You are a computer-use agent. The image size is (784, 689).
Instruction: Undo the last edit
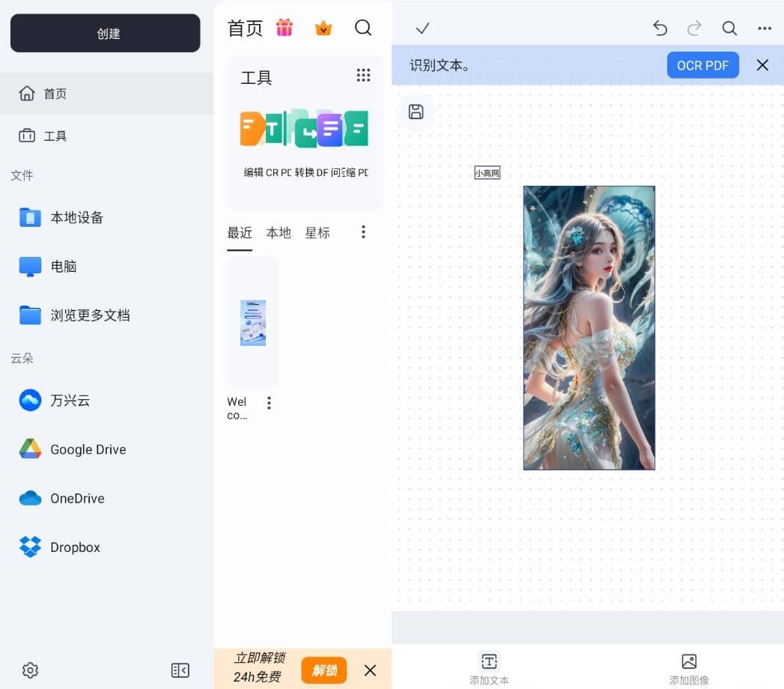click(x=660, y=28)
